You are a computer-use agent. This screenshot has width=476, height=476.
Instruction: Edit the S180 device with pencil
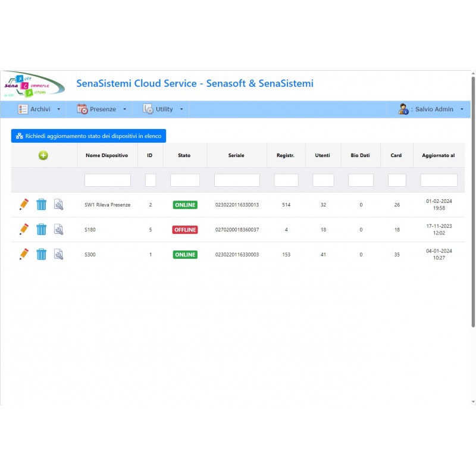point(24,229)
